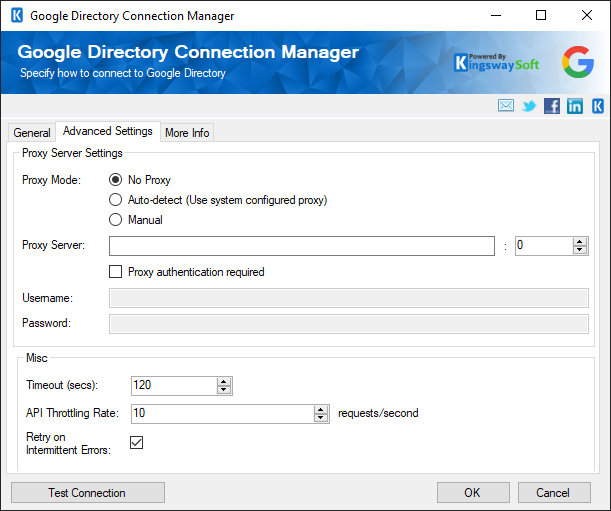Image resolution: width=611 pixels, height=511 pixels.
Task: Increase the API Throttling Rate with the up arrow
Action: pyautogui.click(x=321, y=410)
